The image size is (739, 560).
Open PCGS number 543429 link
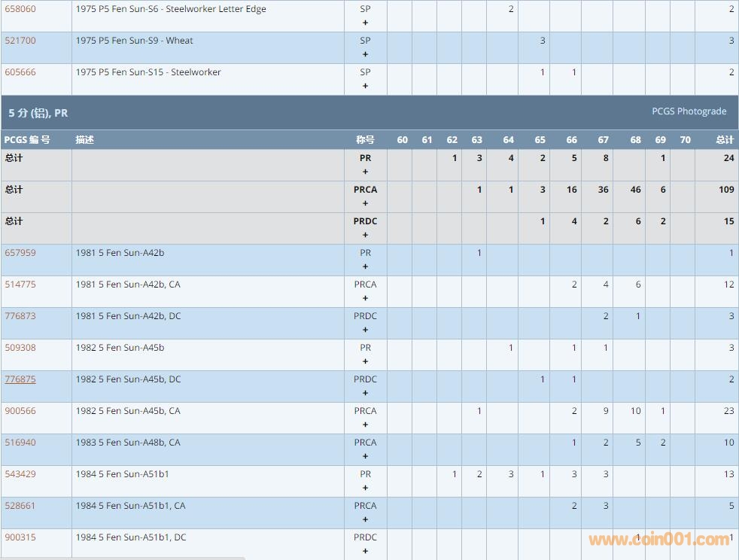click(20, 474)
